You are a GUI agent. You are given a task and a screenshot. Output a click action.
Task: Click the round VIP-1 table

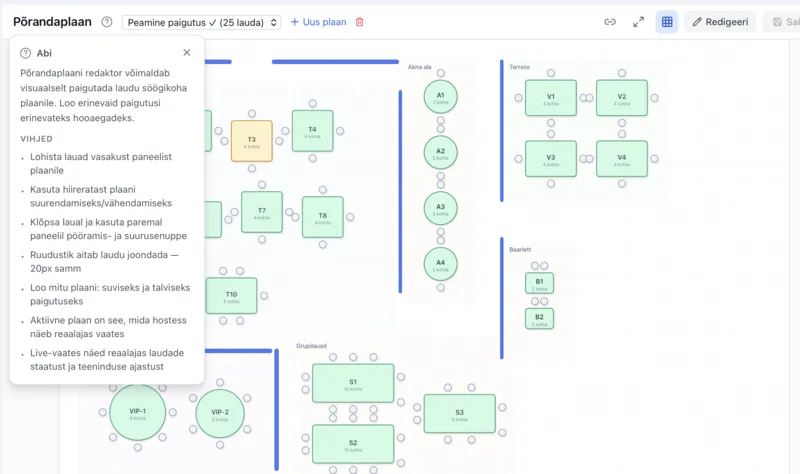138,413
